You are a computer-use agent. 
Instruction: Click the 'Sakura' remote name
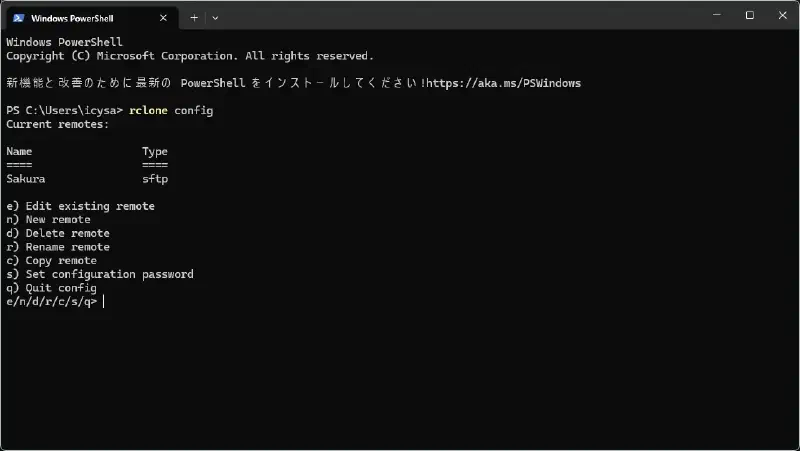[26, 179]
